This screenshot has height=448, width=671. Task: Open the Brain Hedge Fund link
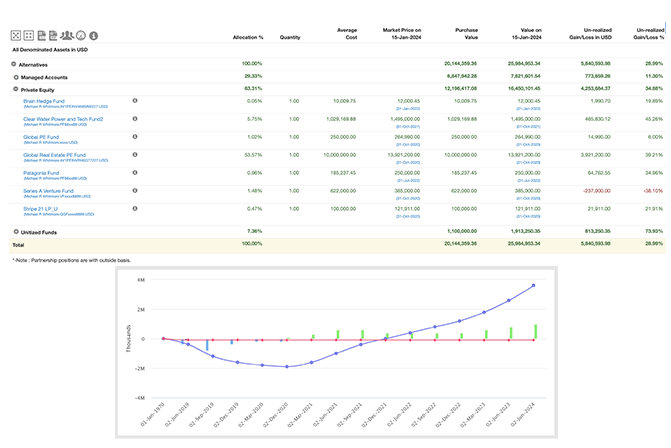44,101
